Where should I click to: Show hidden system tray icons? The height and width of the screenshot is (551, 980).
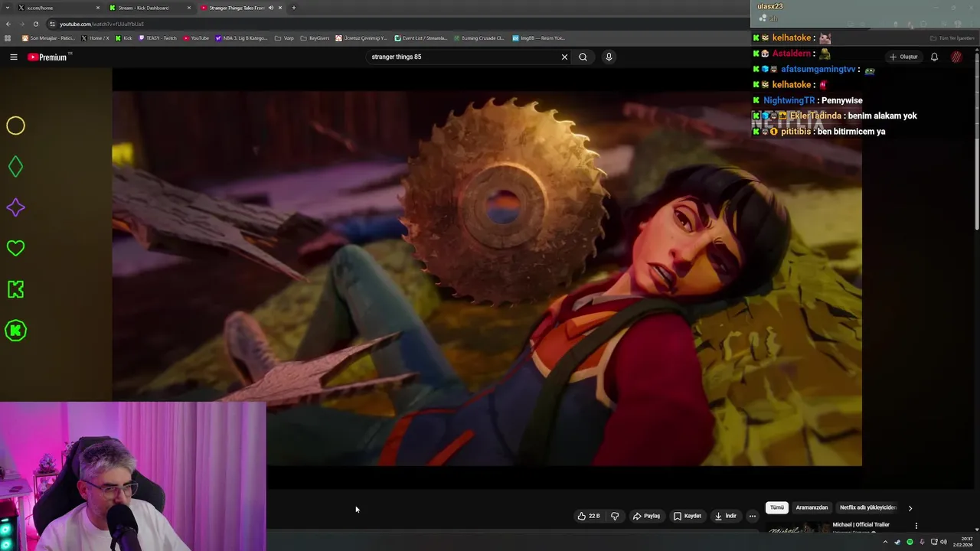[885, 542]
